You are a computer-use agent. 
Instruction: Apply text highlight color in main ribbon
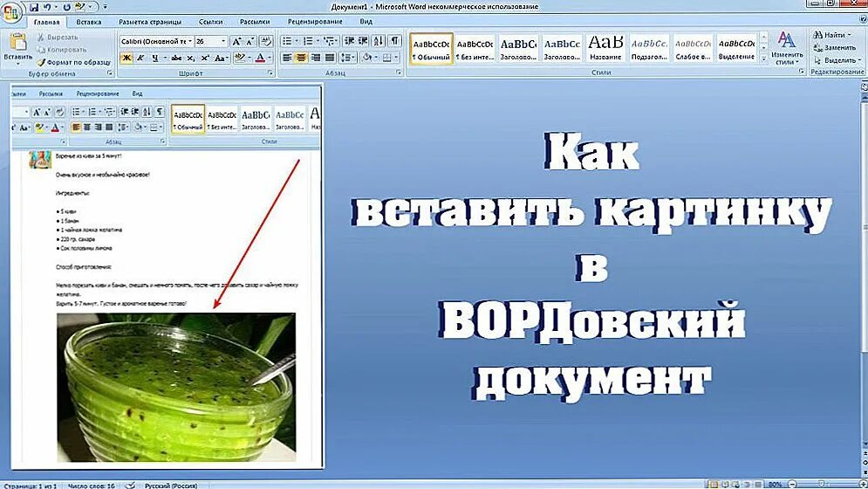click(x=239, y=58)
